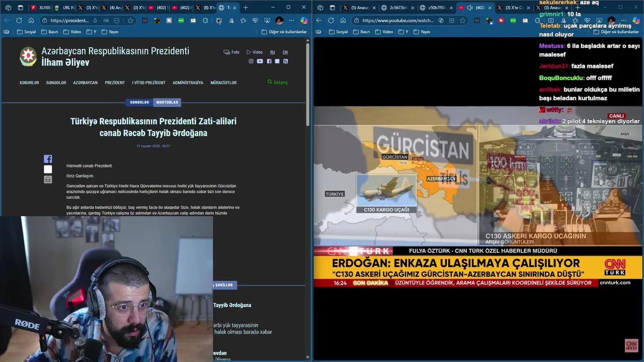This screenshot has height=362, width=644.
Task: Go to home page in left browser window
Action: 31,20
